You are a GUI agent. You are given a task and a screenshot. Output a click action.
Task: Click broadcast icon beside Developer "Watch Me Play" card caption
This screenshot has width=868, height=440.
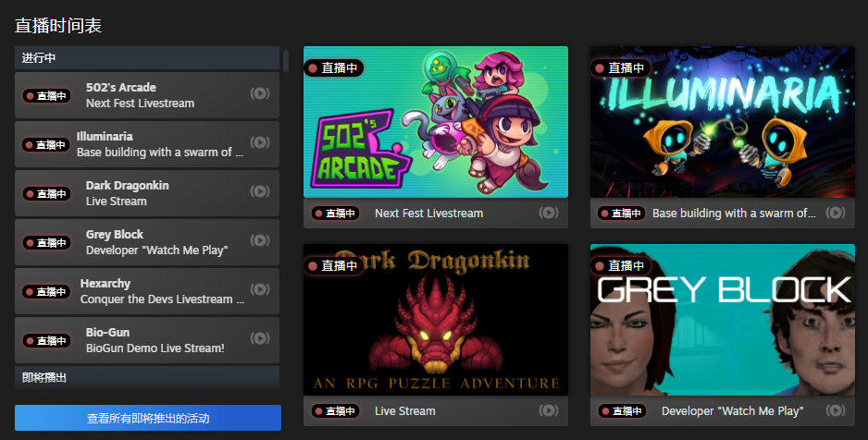tap(836, 410)
